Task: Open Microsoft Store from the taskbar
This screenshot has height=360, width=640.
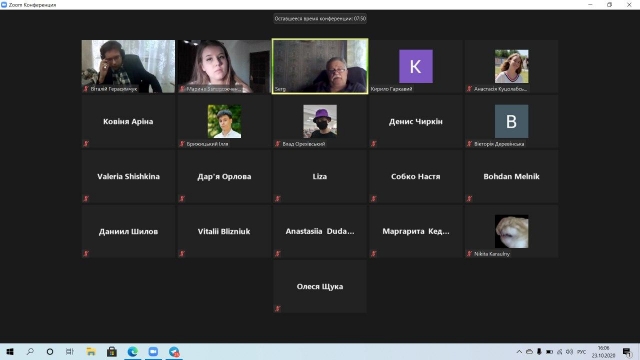Action: coord(112,351)
